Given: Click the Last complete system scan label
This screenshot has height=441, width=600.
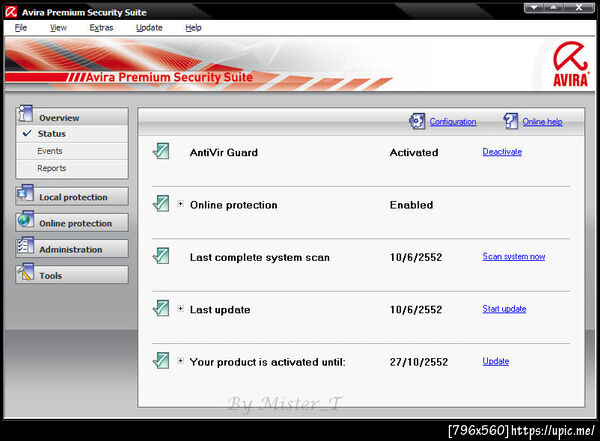Looking at the screenshot, I should [259, 257].
